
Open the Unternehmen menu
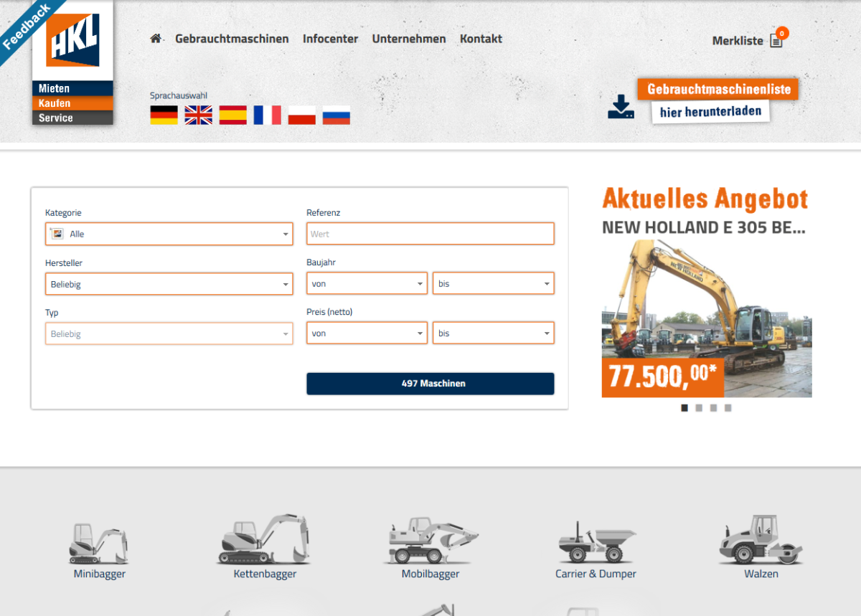(x=409, y=39)
